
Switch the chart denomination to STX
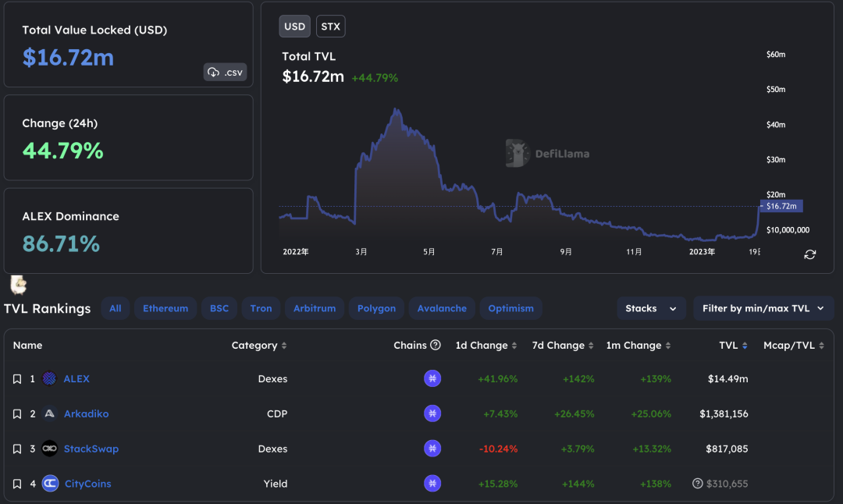pyautogui.click(x=330, y=27)
